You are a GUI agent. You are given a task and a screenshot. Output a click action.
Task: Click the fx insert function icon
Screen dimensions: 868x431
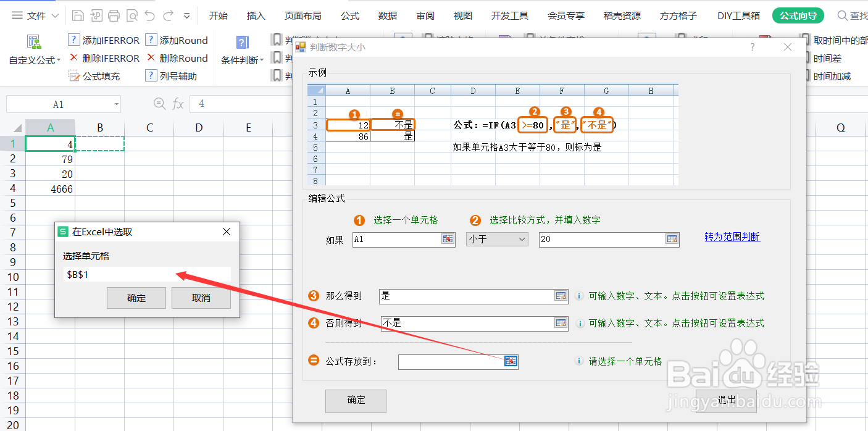[x=178, y=104]
